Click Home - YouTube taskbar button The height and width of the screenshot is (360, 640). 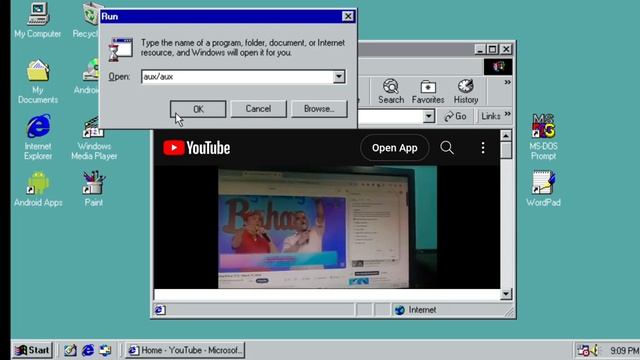coord(185,350)
